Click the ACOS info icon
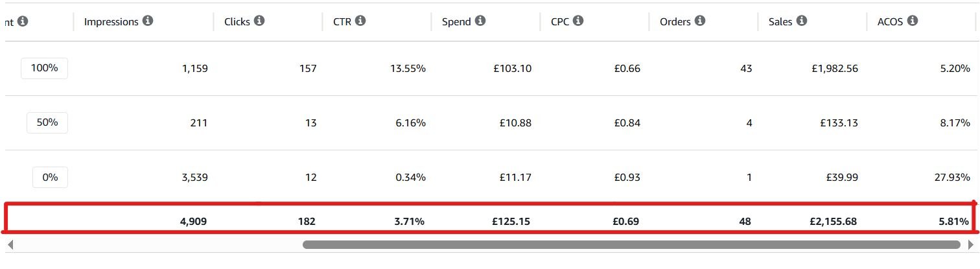Image resolution: width=980 pixels, height=269 pixels. click(x=913, y=21)
